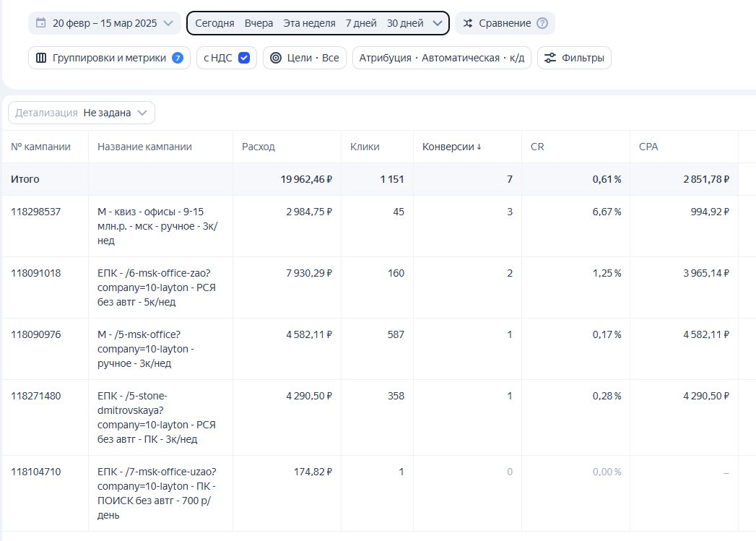Click the columns icon in Группировки и метрики

coord(41,58)
